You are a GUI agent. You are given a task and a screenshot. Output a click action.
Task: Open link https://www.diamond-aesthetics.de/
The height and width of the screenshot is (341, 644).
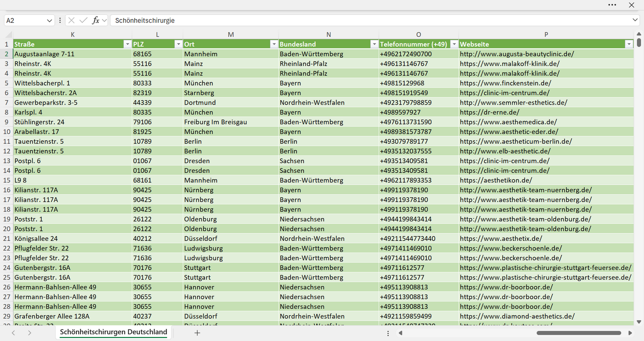click(517, 316)
